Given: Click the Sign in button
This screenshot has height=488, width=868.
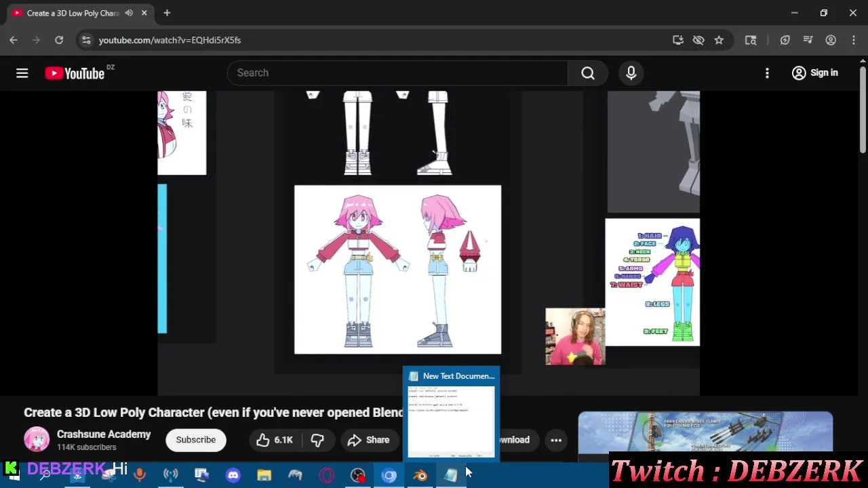Looking at the screenshot, I should (815, 73).
